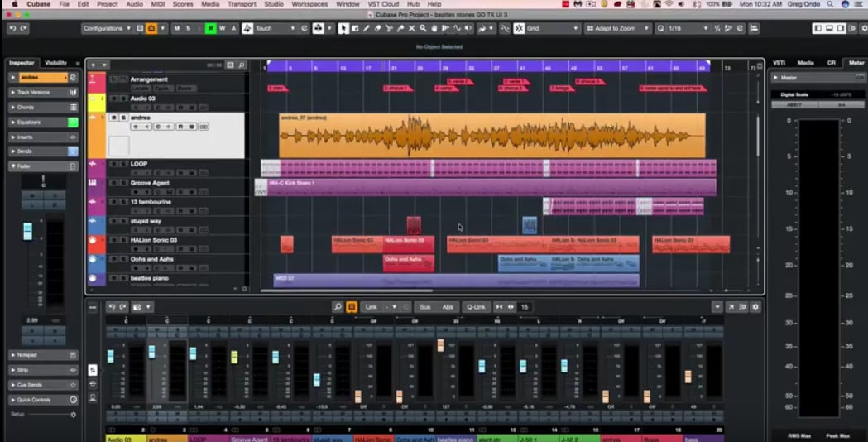868x442 pixels.
Task: Click the Quantize Q icon
Action: pyautogui.click(x=660, y=28)
